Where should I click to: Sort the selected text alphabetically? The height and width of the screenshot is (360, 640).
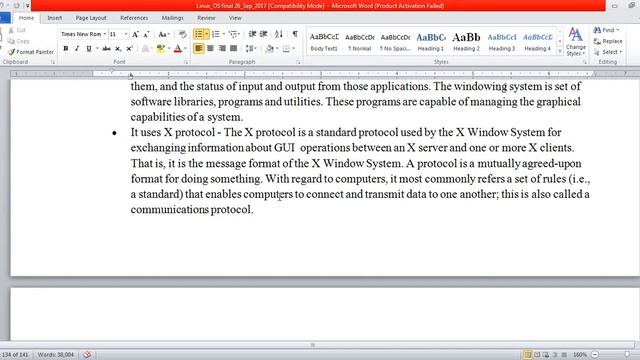[x=279, y=34]
